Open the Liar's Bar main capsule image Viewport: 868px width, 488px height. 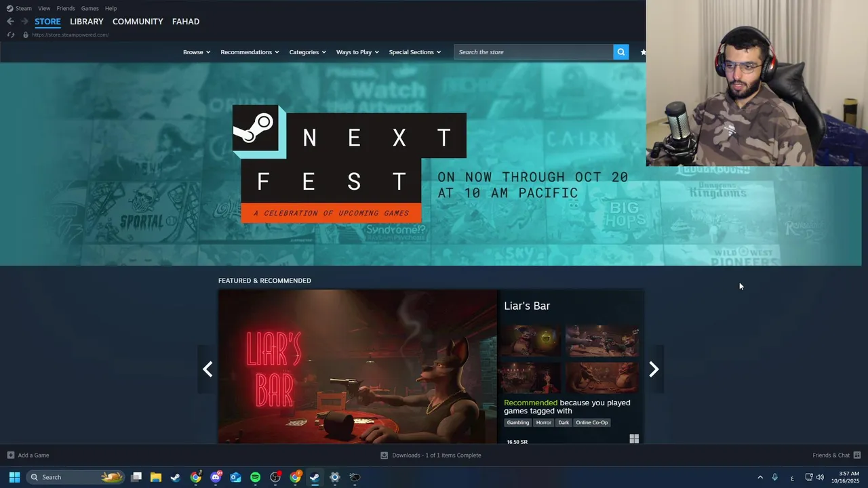click(x=357, y=367)
